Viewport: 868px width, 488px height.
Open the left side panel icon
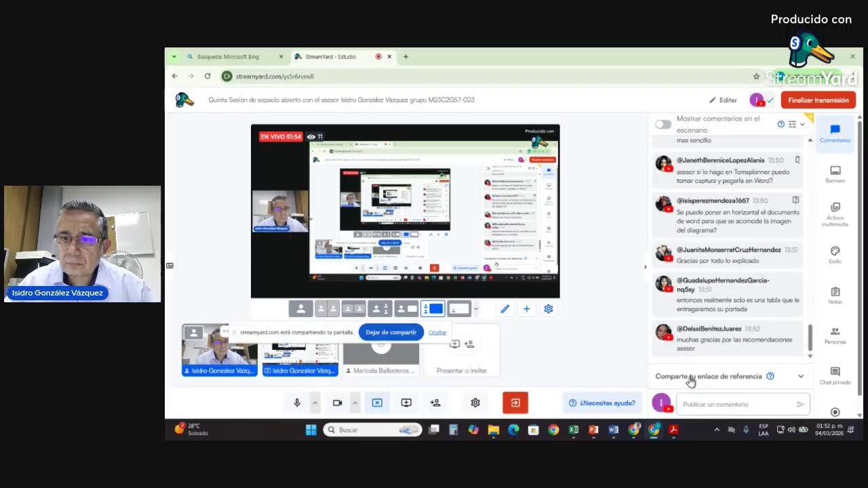pos(170,266)
